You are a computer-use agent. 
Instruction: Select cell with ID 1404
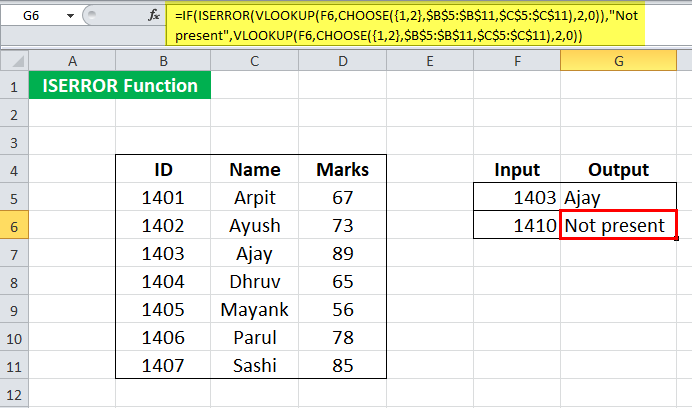click(163, 281)
